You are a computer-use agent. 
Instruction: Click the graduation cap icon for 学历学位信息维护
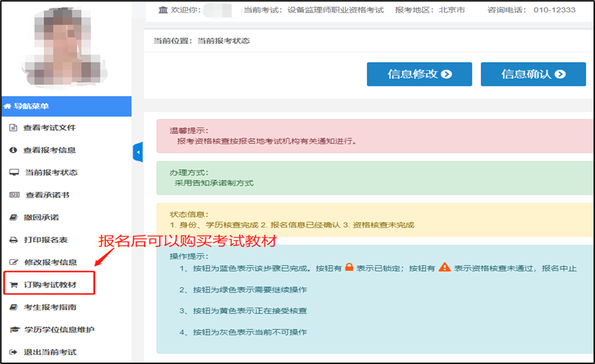(x=13, y=330)
